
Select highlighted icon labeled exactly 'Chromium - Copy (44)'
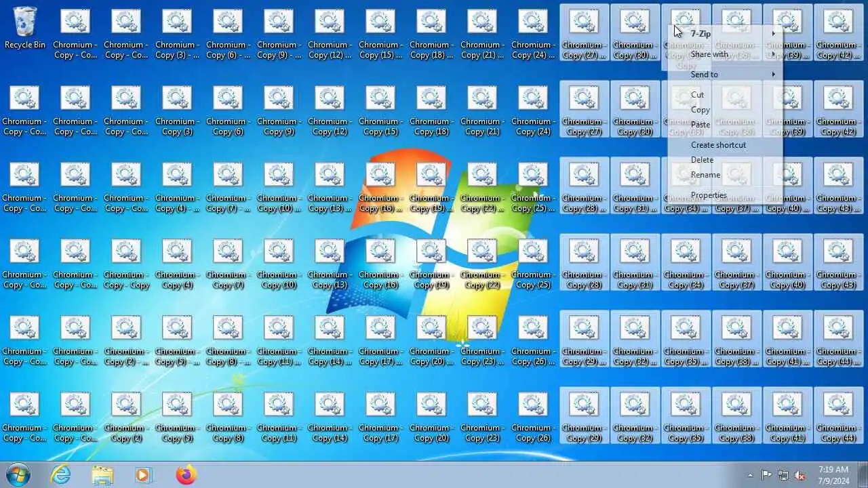click(x=838, y=415)
